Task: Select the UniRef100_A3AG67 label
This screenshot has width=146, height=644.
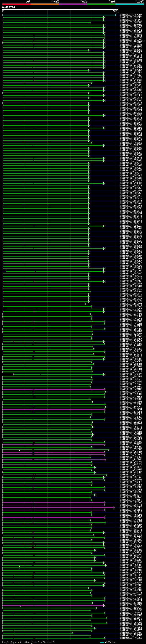Action: pyautogui.click(x=131, y=309)
